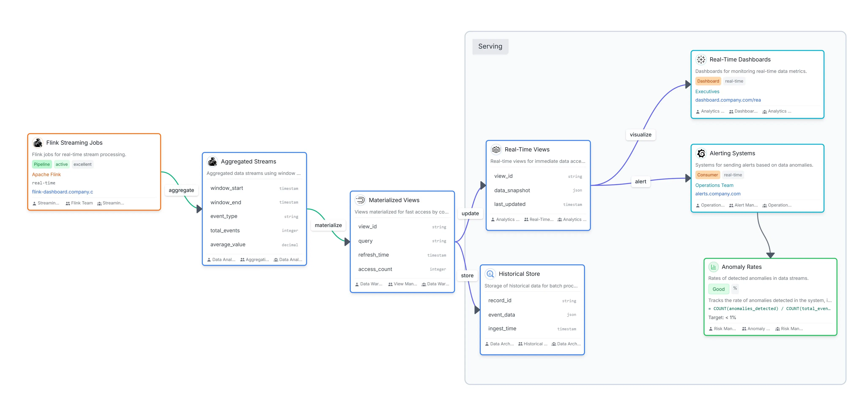Viewport: 868px width, 419px height.
Task: Select the refresh_time column row
Action: pyautogui.click(x=402, y=255)
